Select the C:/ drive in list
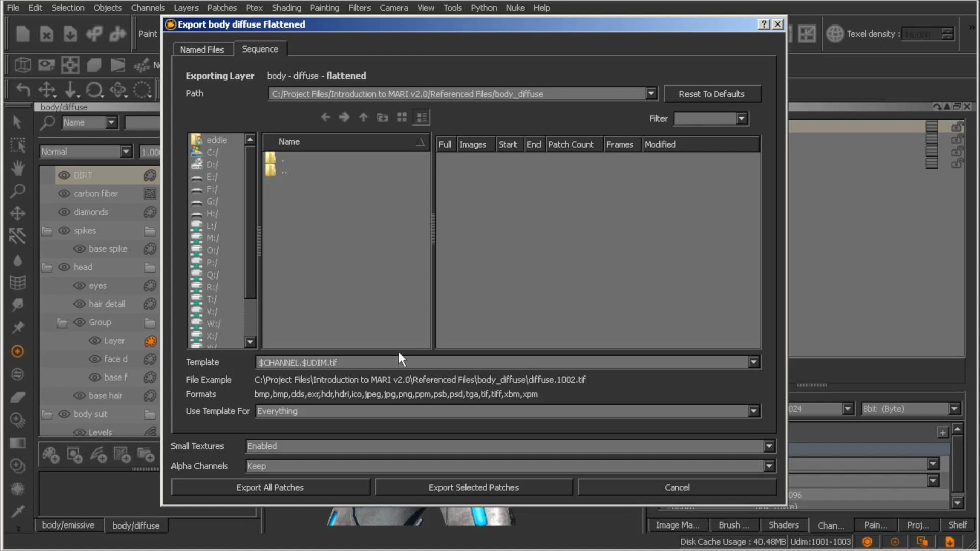 (x=212, y=152)
